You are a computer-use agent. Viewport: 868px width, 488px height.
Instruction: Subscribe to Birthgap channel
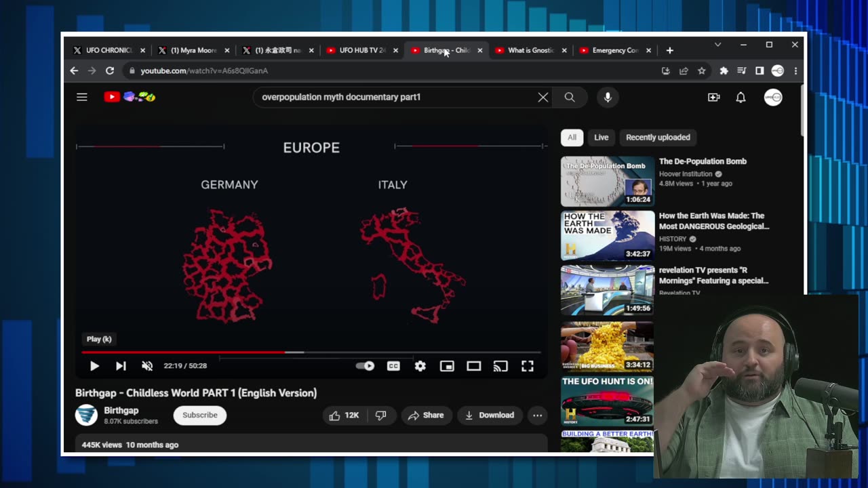point(200,415)
